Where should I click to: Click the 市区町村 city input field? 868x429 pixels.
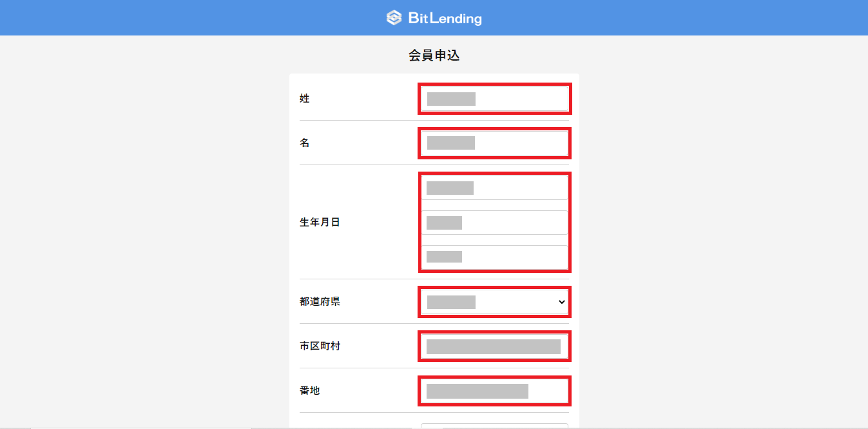click(x=494, y=346)
